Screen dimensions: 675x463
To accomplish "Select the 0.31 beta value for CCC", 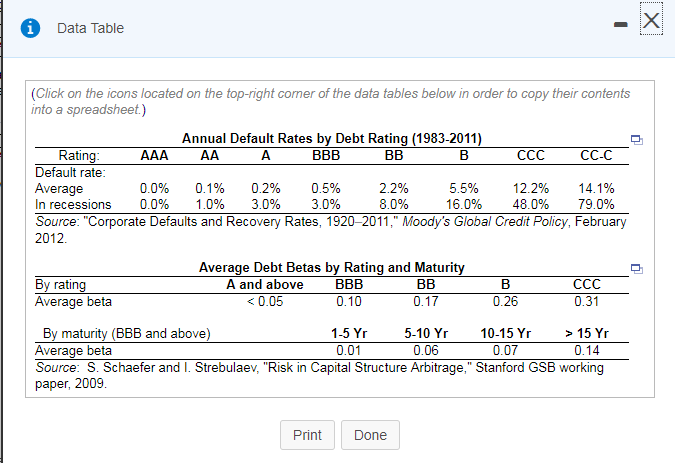I will tap(586, 301).
